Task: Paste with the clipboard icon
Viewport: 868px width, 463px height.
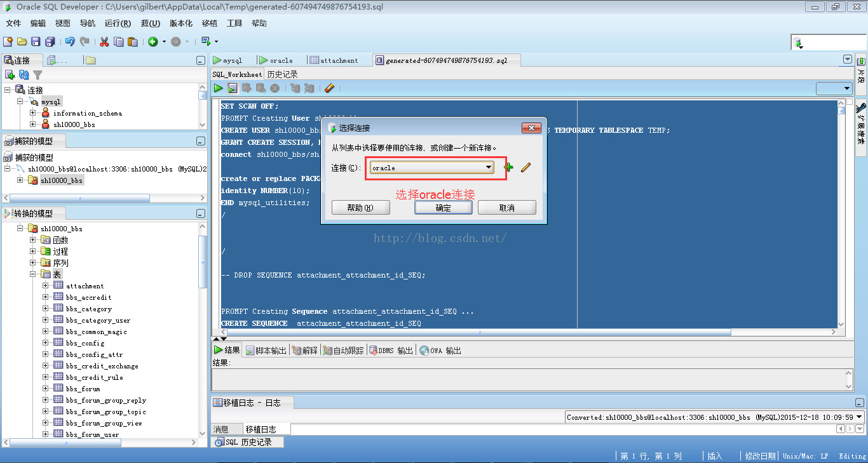Action: coord(132,41)
